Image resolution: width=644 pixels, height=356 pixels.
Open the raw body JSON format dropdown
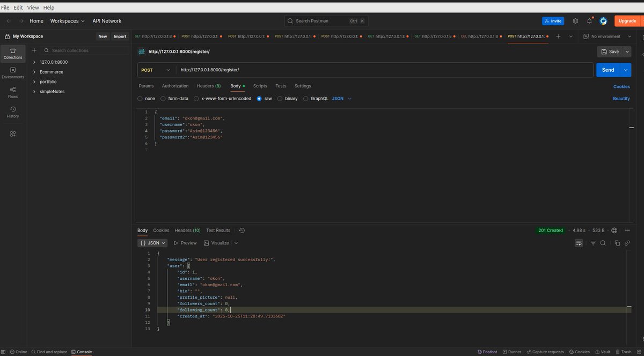(x=342, y=99)
